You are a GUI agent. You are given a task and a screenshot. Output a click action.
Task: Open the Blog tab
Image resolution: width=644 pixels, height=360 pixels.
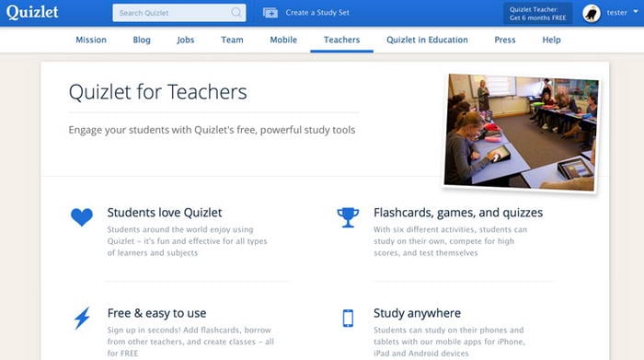pyautogui.click(x=142, y=40)
